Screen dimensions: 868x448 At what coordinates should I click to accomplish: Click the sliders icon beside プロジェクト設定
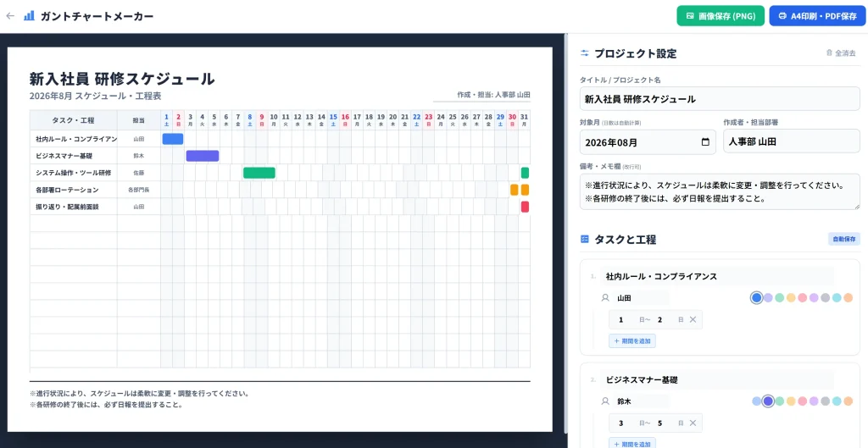pyautogui.click(x=585, y=53)
